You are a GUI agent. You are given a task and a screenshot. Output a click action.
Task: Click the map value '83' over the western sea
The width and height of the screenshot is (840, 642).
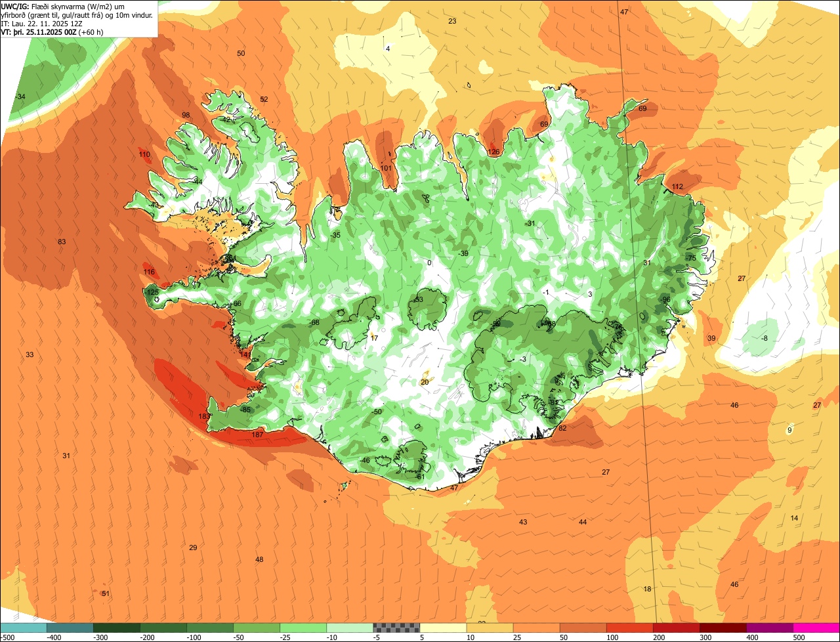pyautogui.click(x=62, y=242)
